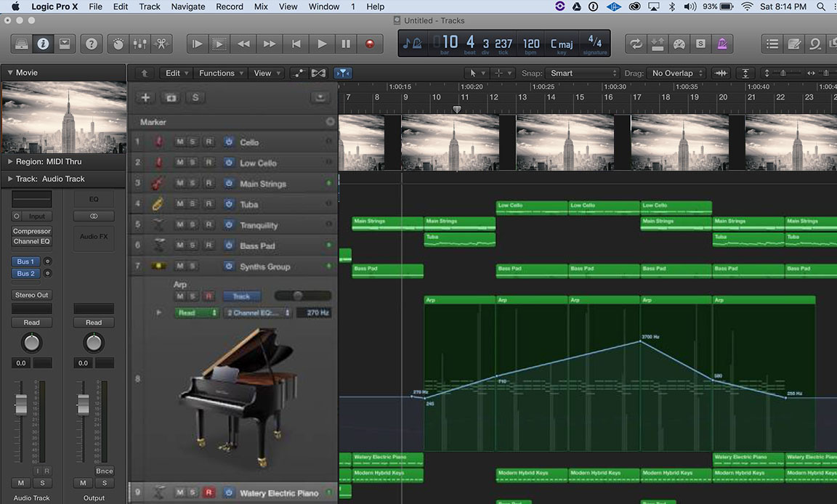The height and width of the screenshot is (504, 837).
Task: Adjust the Output channel volume fader
Action: (83, 404)
